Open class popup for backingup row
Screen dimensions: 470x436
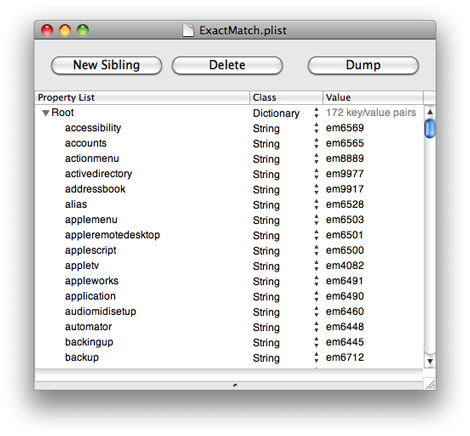(316, 343)
